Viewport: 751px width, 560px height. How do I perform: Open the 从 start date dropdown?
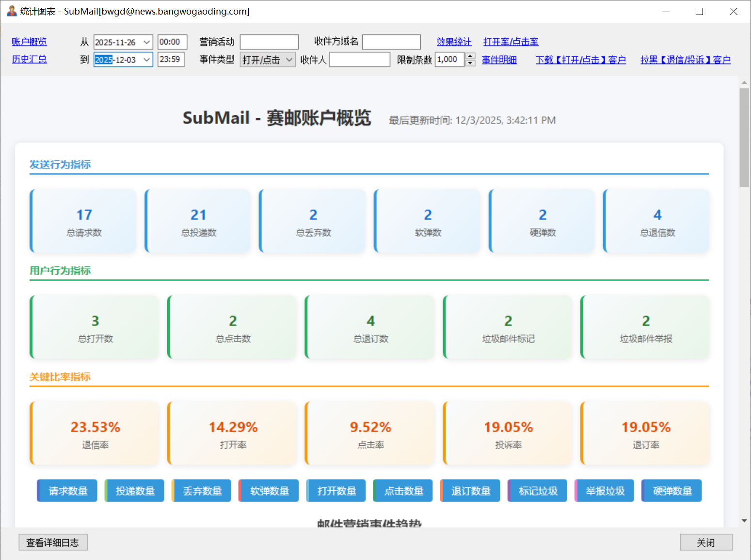(x=147, y=42)
